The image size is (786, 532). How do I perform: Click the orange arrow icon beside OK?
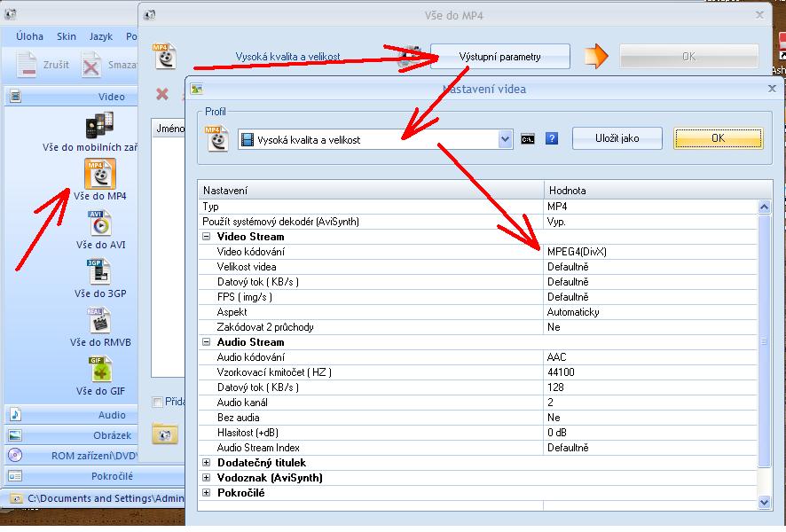coord(596,56)
